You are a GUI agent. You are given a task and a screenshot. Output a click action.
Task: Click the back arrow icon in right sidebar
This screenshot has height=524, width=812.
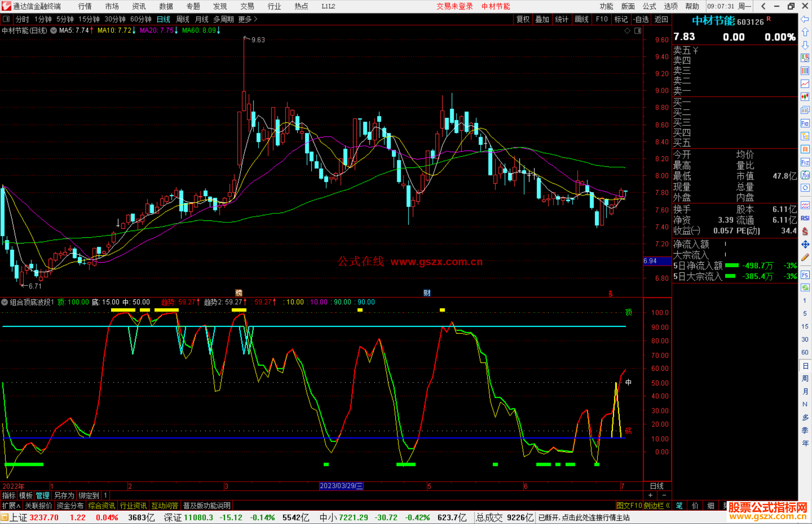805,19
